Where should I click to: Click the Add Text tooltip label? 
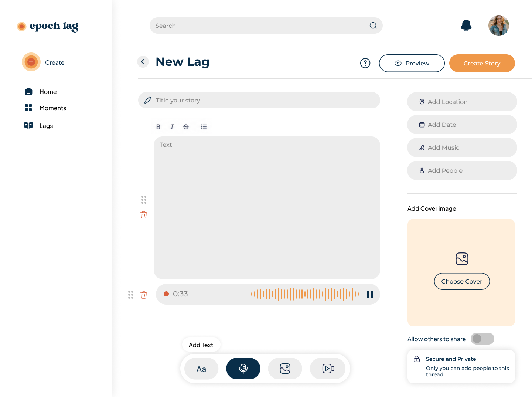click(201, 345)
